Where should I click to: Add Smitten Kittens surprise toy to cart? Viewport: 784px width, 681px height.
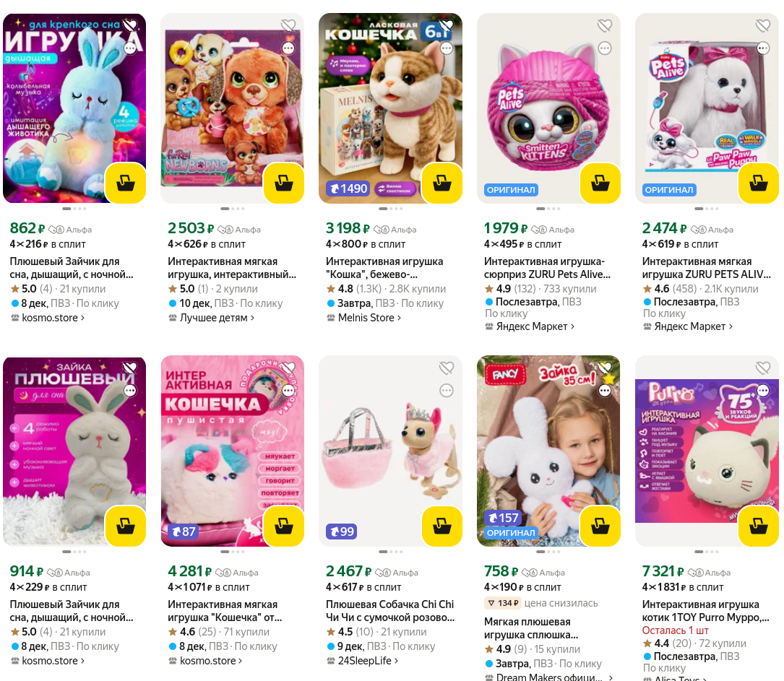click(x=600, y=183)
